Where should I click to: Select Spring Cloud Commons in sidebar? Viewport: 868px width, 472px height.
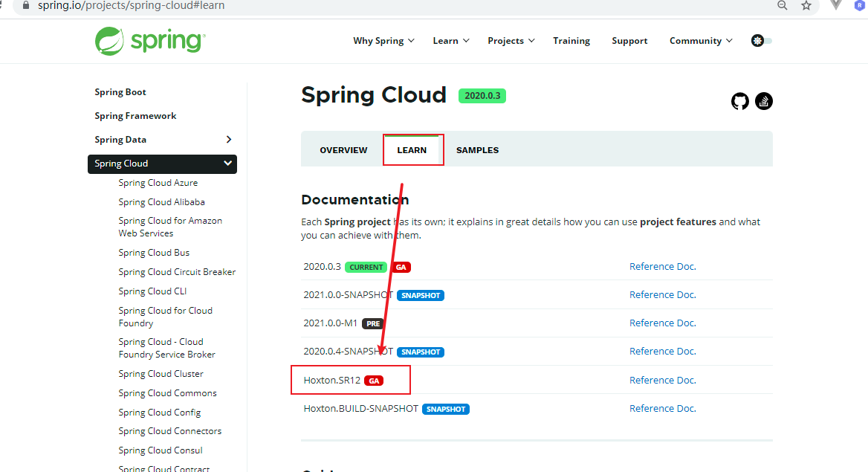pyautogui.click(x=167, y=393)
